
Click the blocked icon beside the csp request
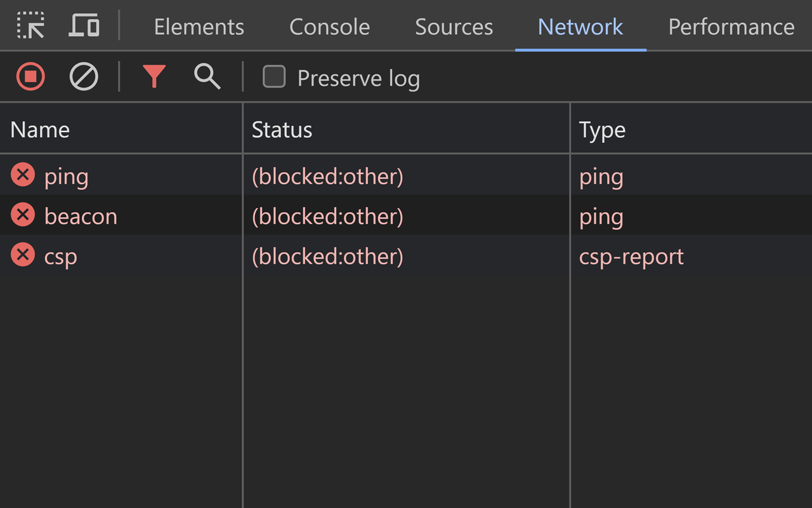[22, 255]
